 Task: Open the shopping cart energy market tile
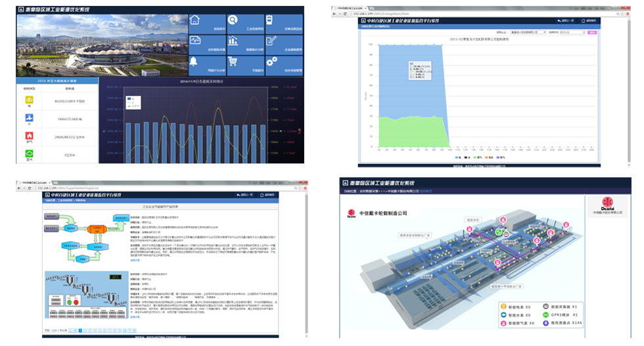[244, 64]
